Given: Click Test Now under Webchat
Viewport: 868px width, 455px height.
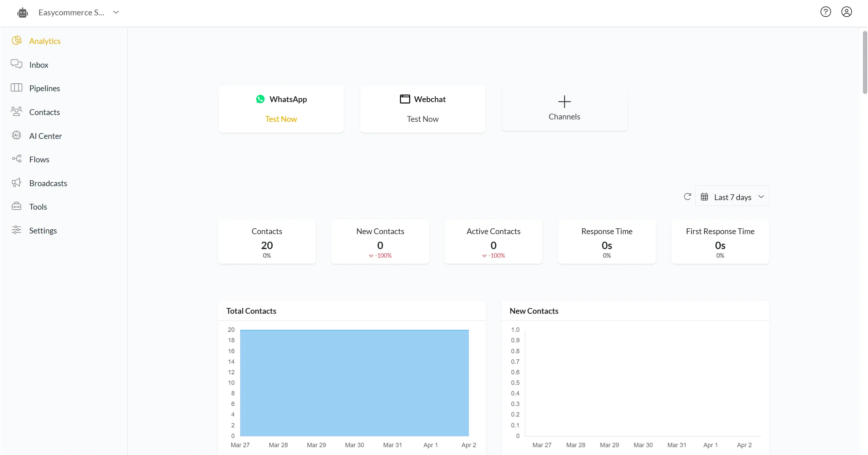Looking at the screenshot, I should (x=422, y=119).
